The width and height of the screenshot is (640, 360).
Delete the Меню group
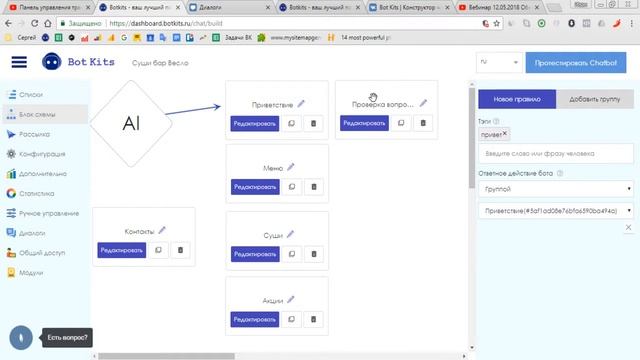(314, 187)
